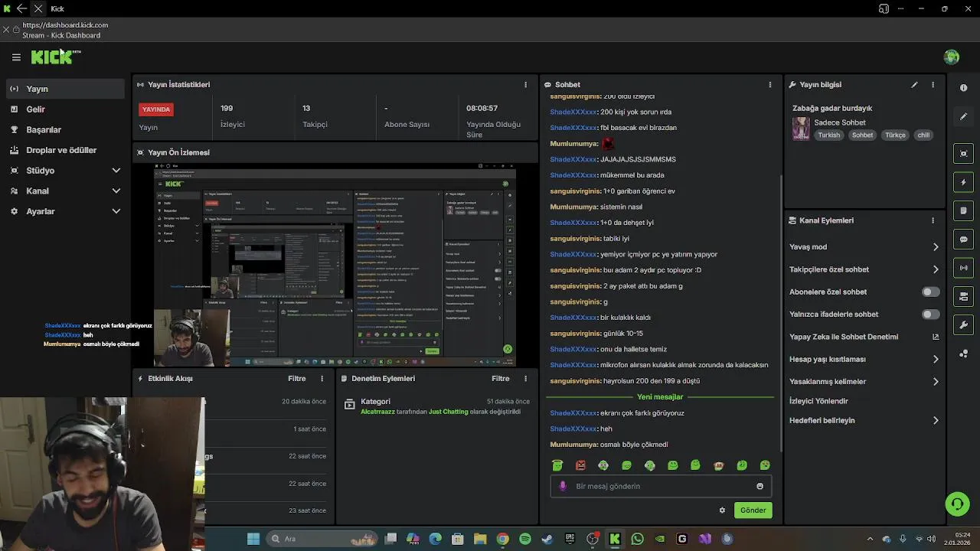Open Gelir in sidebar

pos(65,109)
